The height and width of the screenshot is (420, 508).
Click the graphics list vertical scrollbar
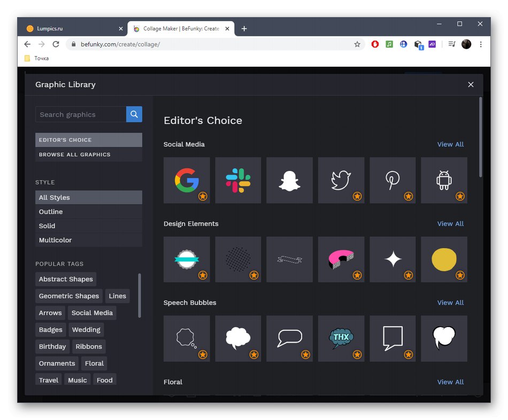coord(481,137)
